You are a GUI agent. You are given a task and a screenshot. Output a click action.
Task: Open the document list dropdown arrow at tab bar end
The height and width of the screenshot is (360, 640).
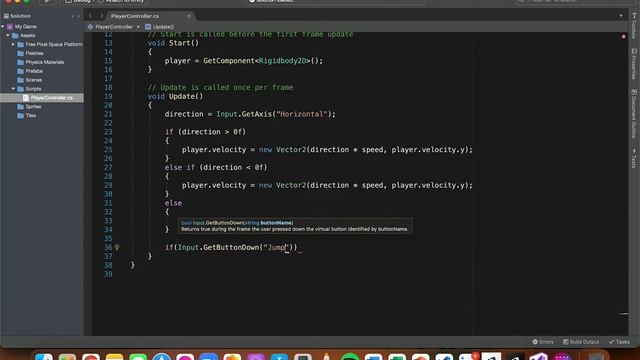pyautogui.click(x=621, y=16)
